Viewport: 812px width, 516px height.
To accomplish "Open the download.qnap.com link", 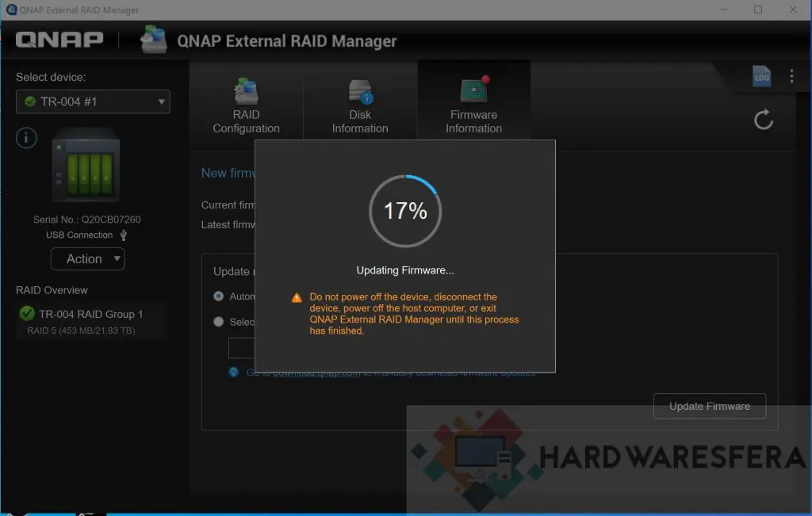I will click(x=316, y=373).
